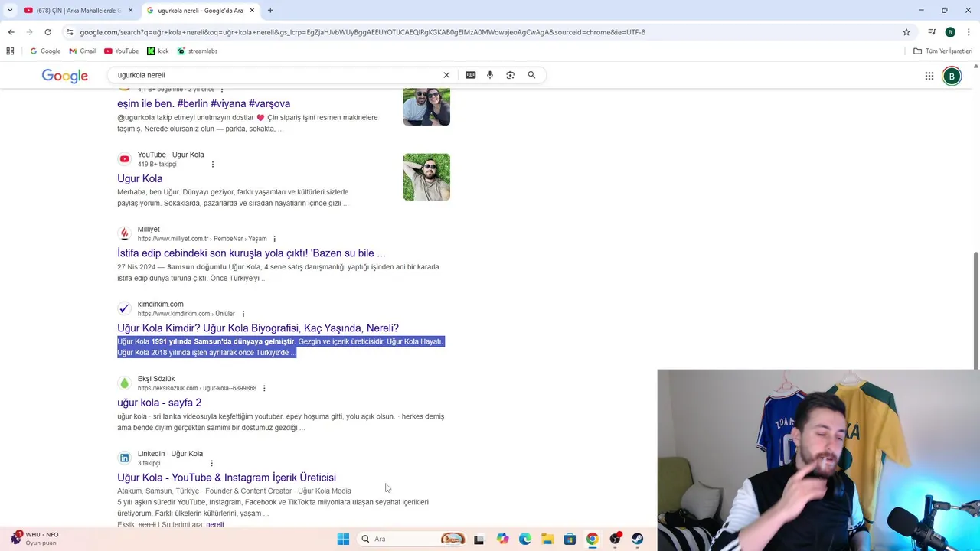
Task: Open man lying on grass thumbnail
Action: click(x=426, y=177)
